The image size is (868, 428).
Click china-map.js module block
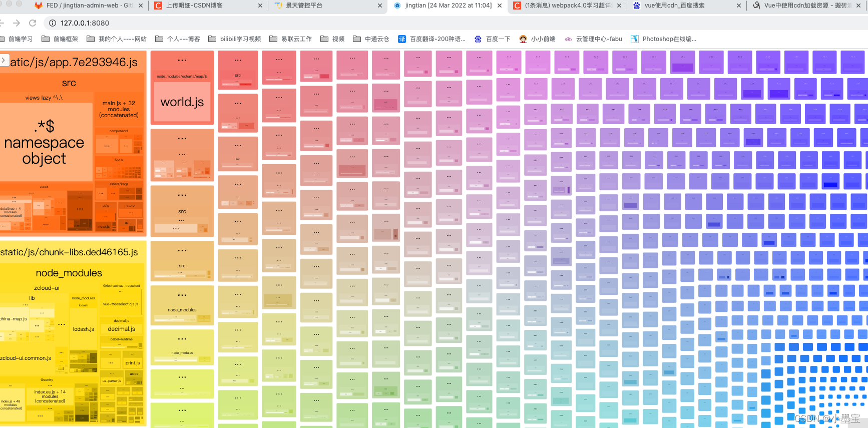pos(14,319)
